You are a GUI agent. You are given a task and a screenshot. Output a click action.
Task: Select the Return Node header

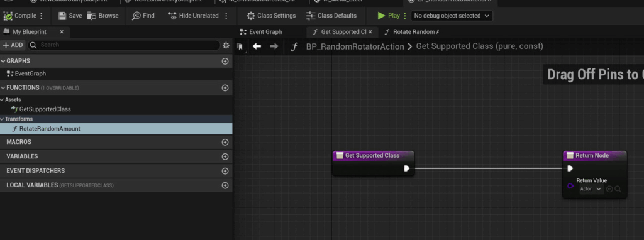pyautogui.click(x=594, y=155)
